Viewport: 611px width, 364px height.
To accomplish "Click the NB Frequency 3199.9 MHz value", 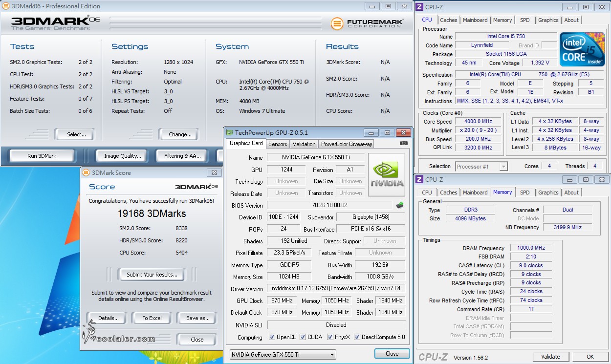I will (x=567, y=228).
